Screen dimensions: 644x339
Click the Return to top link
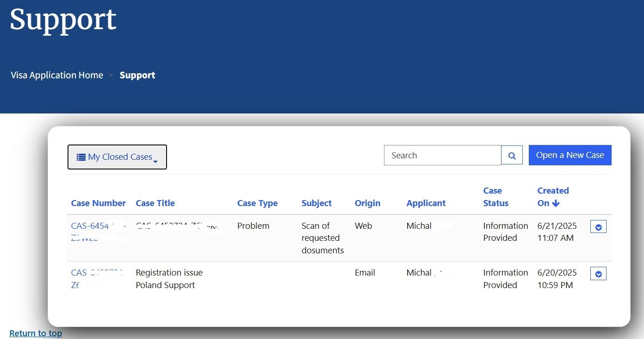click(36, 333)
